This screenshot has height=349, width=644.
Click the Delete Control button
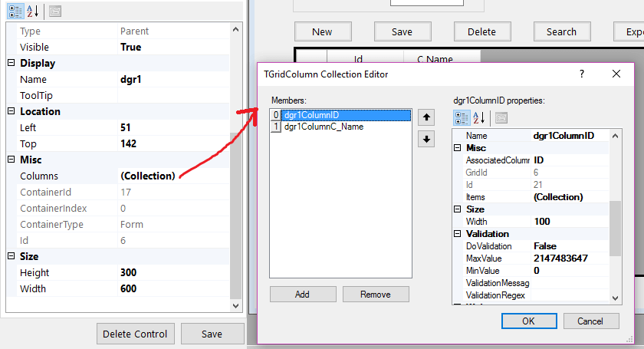[136, 334]
